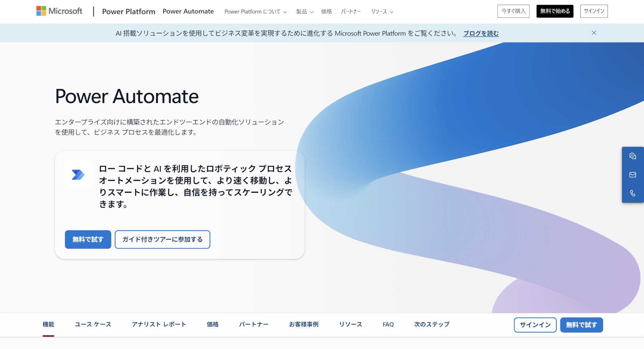Screen dimensions: 644x349
Task: Click the black 無料で始める button
Action: pos(555,11)
